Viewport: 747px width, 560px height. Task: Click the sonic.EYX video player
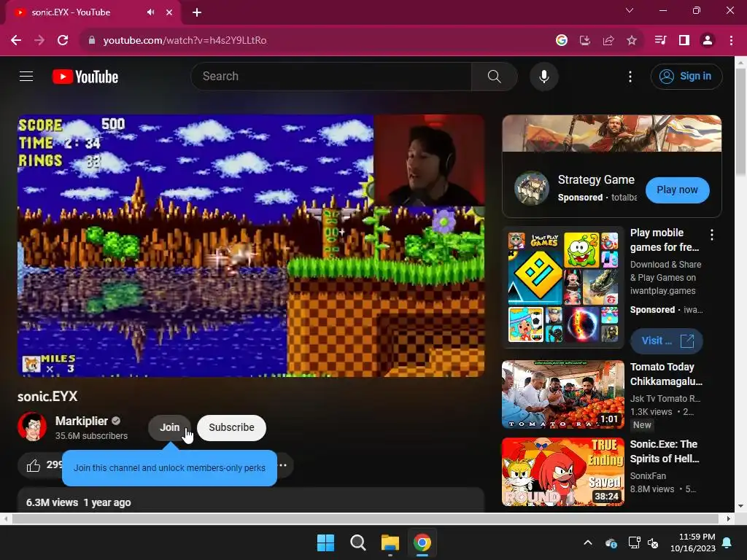click(251, 246)
